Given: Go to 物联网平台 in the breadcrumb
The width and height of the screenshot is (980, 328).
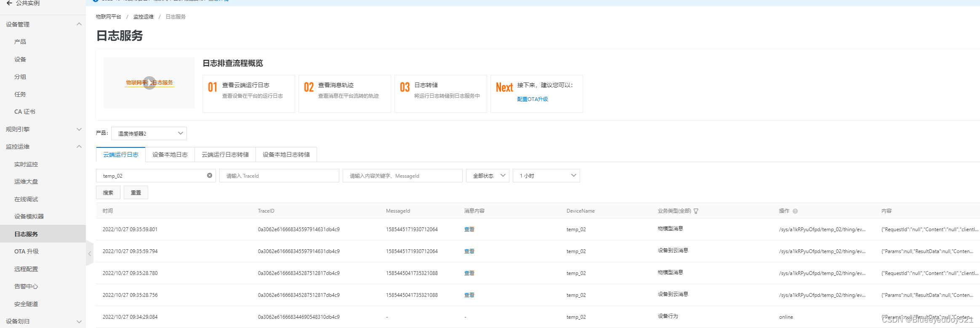Looking at the screenshot, I should coord(109,17).
